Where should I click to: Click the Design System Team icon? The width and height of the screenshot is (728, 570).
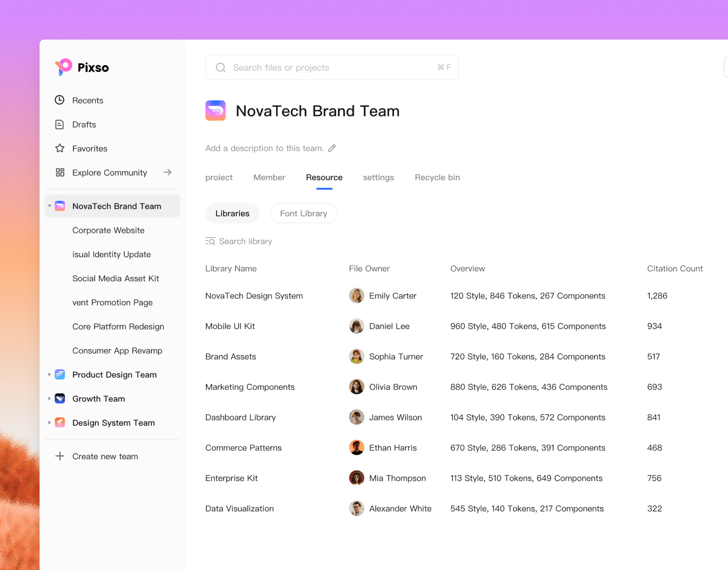pos(59,422)
